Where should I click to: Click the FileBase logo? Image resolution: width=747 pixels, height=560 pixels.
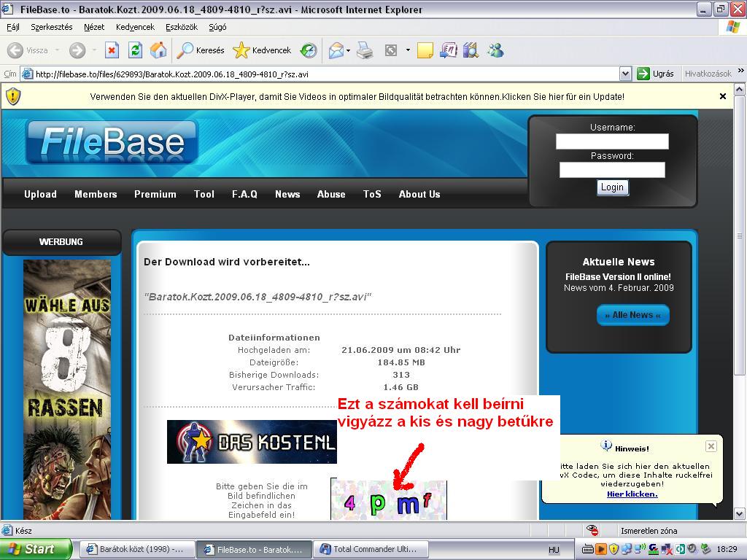(x=112, y=142)
